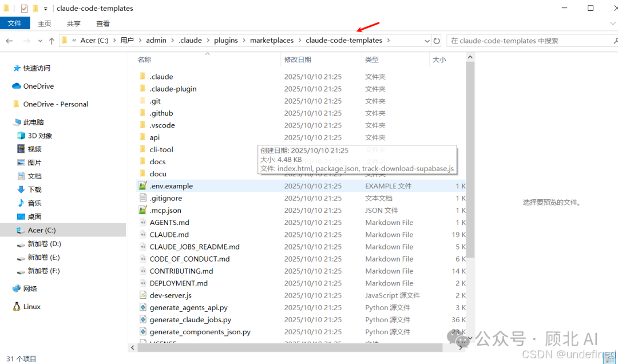This screenshot has width=618, height=364.
Task: Open 桌面 in the sidebar
Action: click(x=30, y=216)
